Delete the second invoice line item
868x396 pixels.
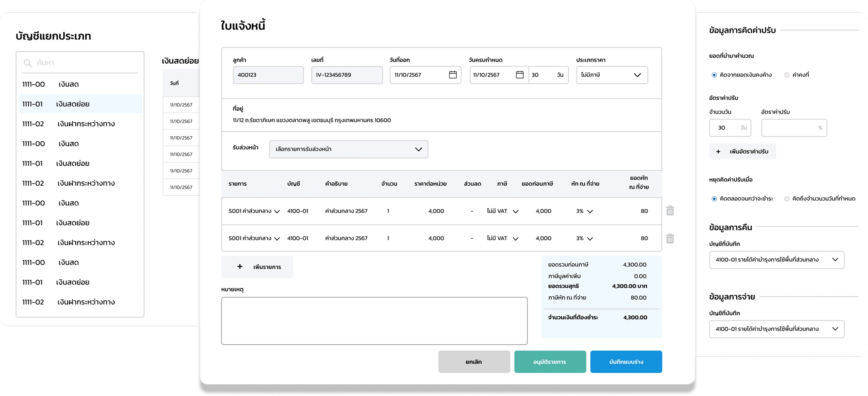coord(670,238)
